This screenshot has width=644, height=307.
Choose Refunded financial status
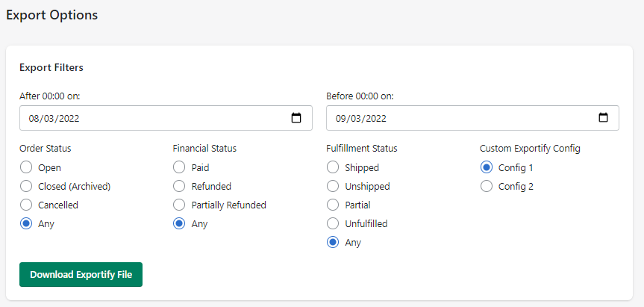pos(179,186)
